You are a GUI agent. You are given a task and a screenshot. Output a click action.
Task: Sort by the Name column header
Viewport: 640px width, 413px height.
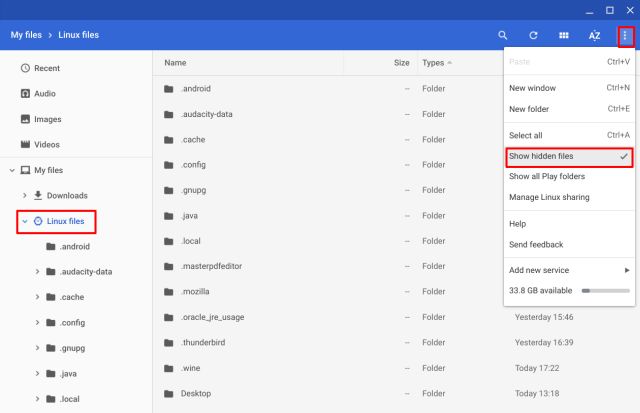click(x=176, y=62)
